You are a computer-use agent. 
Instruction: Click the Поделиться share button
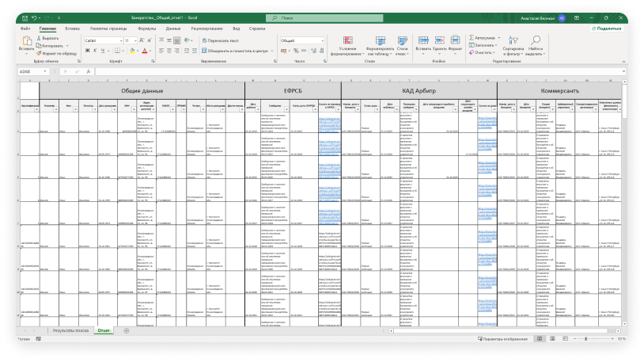pos(606,29)
